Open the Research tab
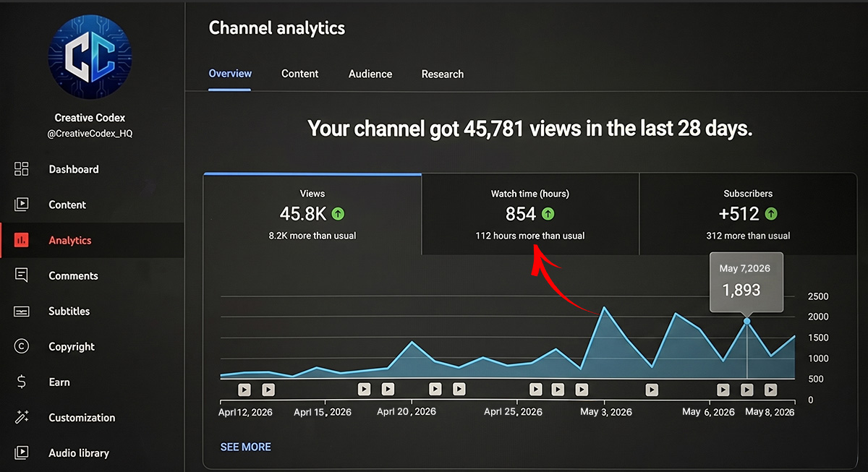868x472 pixels. click(x=443, y=74)
